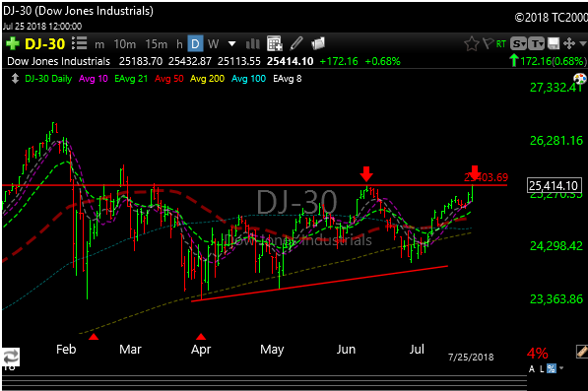Viewport: 588px width, 391px height.
Task: Click the RT real-time indicator
Action: (x=501, y=44)
